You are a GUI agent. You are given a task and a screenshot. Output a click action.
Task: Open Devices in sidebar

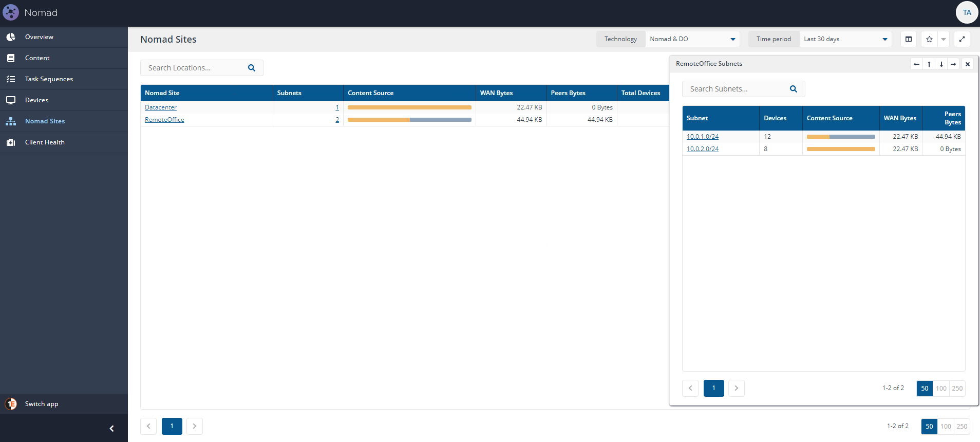(x=64, y=100)
